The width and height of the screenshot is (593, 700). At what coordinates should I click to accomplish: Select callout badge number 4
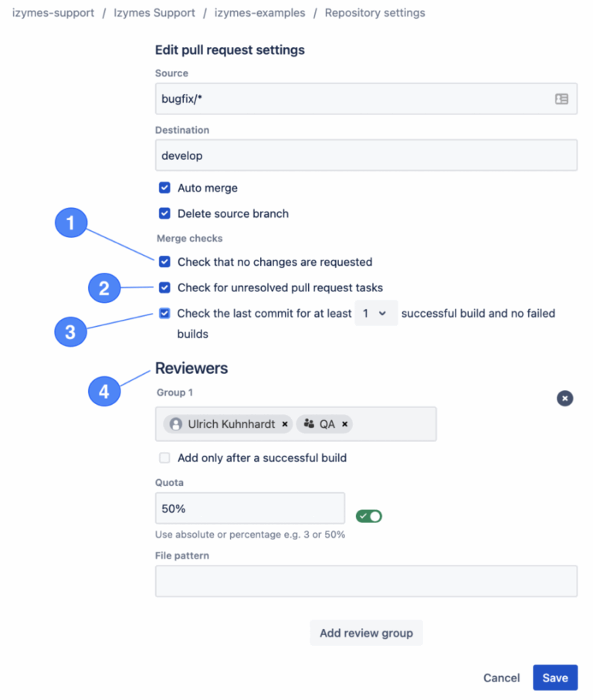point(103,391)
